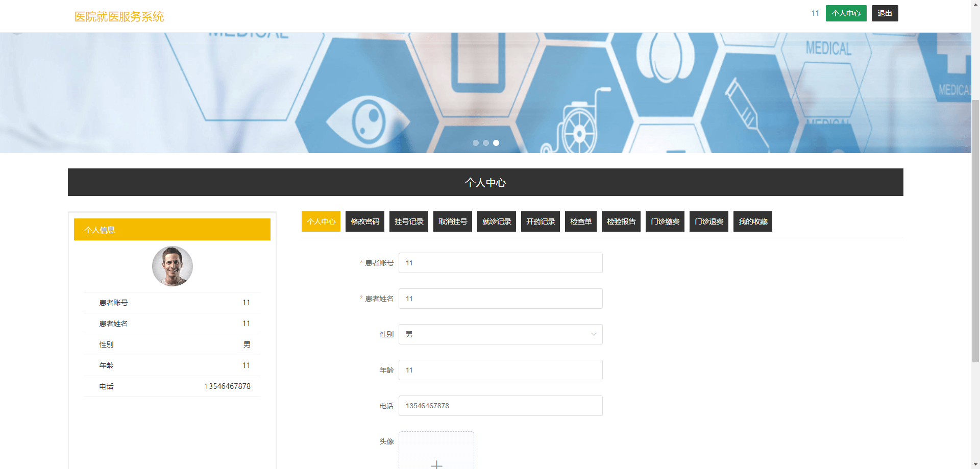980x469 pixels.
Task: Open the 检验报告 tab
Action: click(x=621, y=221)
